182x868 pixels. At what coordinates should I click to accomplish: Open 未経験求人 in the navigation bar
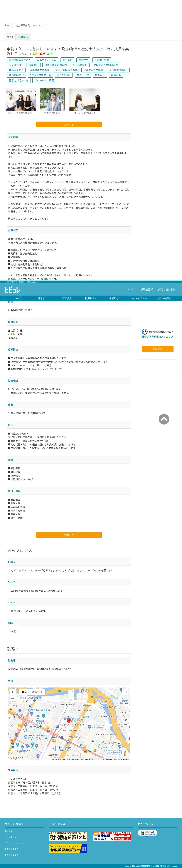[x=115, y=299]
